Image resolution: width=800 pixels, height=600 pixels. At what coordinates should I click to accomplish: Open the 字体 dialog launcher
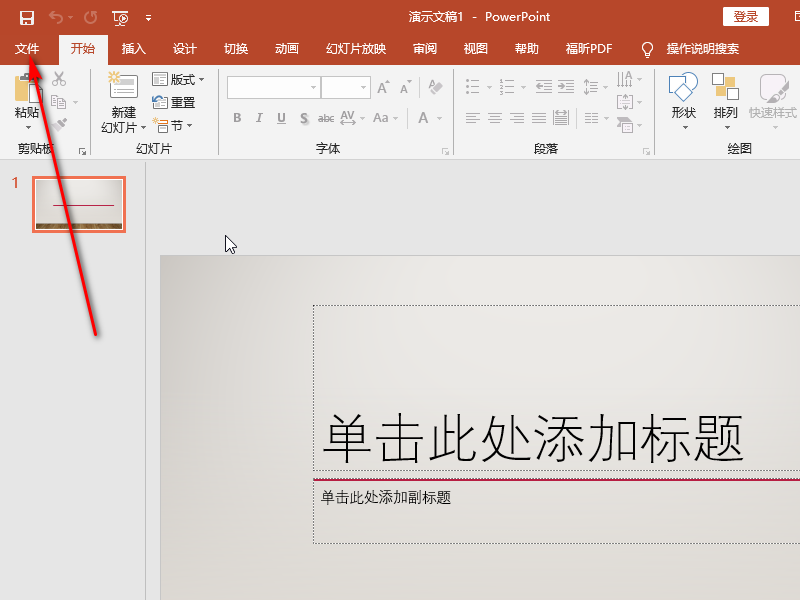445,152
